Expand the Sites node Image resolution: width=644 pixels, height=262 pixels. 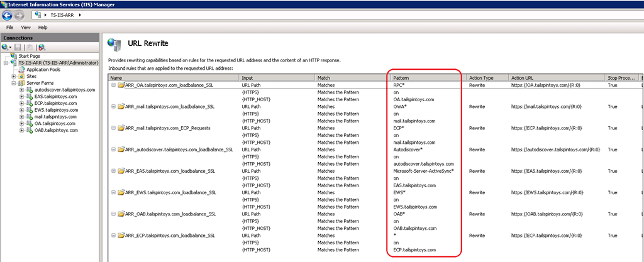pyautogui.click(x=14, y=76)
